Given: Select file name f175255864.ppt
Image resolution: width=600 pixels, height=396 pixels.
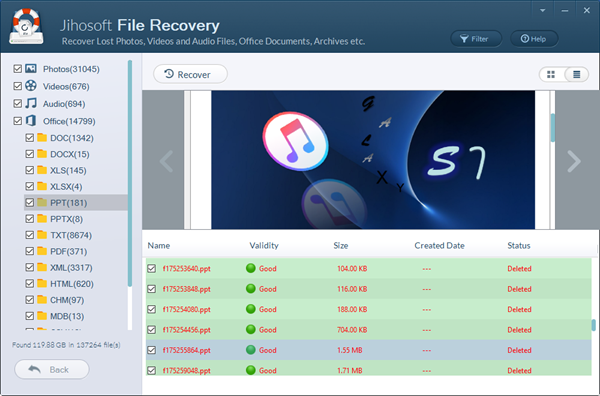Looking at the screenshot, I should (187, 350).
